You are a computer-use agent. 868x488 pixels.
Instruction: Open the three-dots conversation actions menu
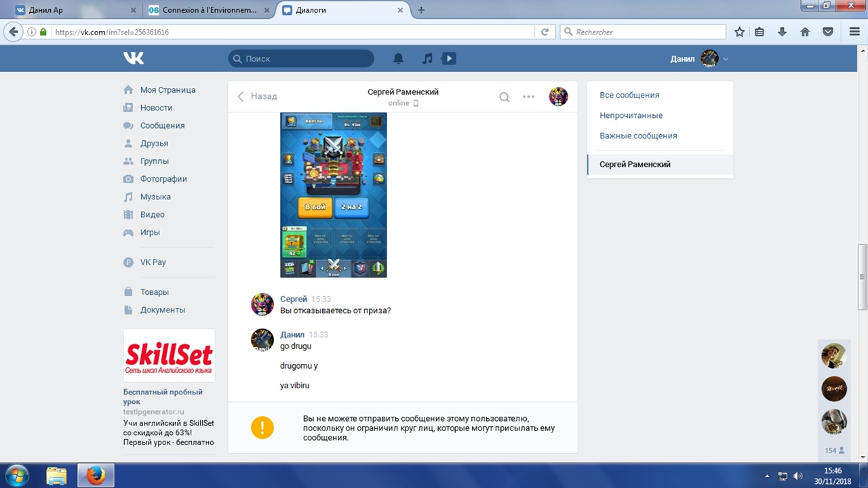click(529, 97)
